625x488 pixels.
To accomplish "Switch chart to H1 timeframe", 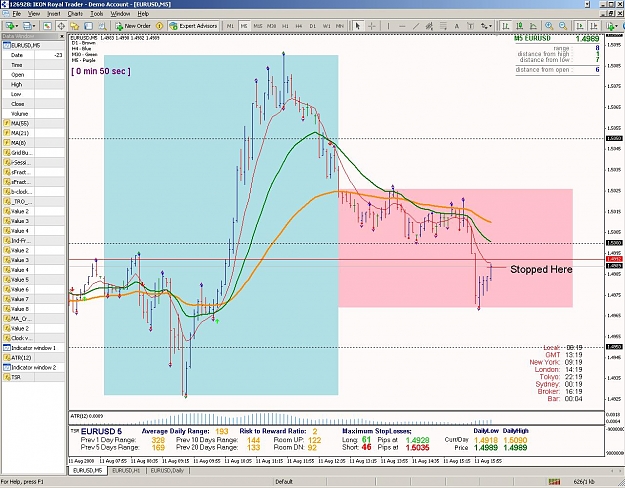I will [x=285, y=26].
